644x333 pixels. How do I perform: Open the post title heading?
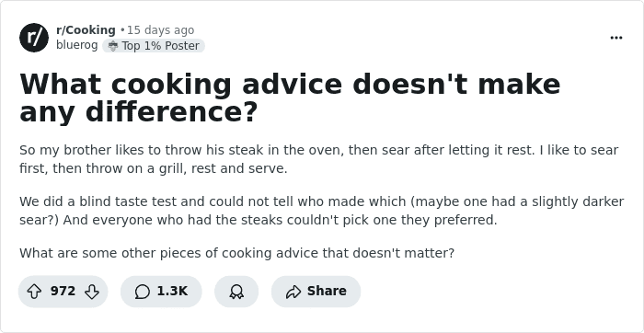pos(290,98)
